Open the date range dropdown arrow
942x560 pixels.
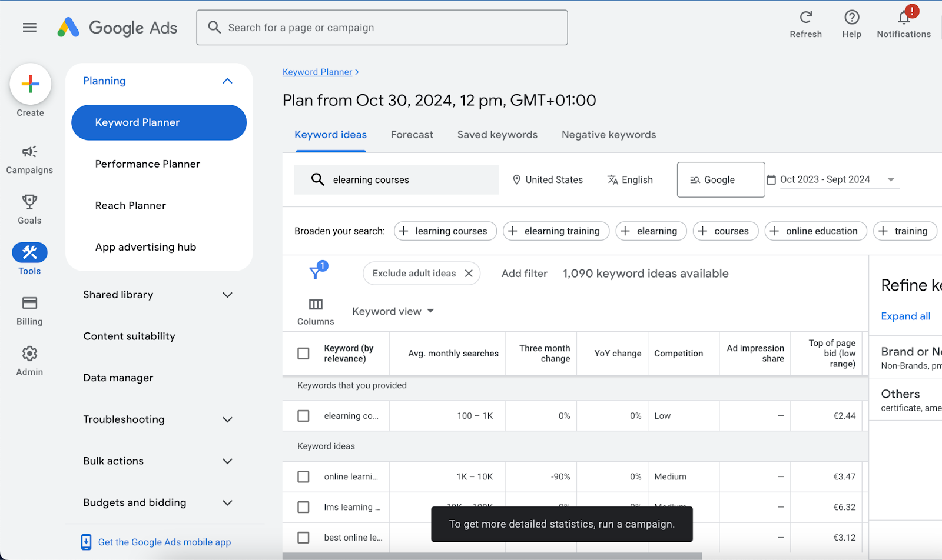coord(891,180)
